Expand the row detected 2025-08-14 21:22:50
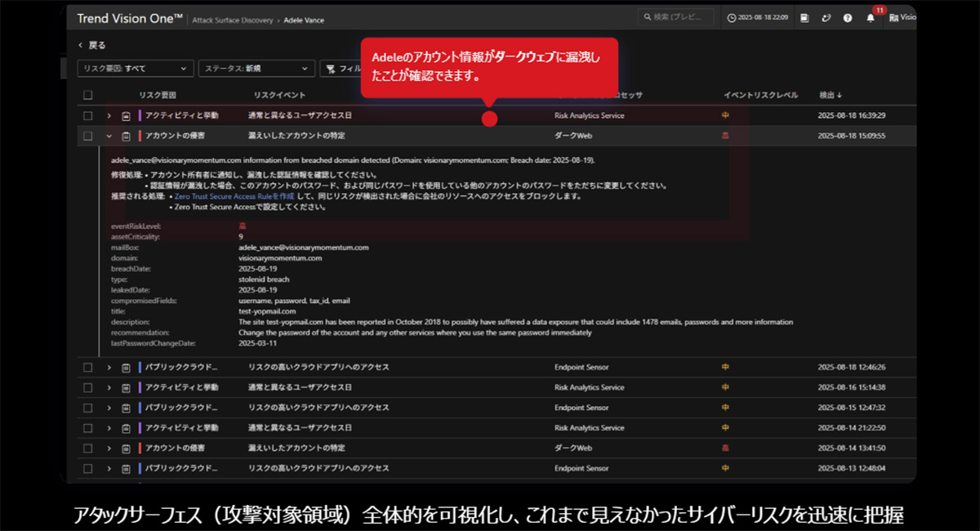 coord(109,428)
